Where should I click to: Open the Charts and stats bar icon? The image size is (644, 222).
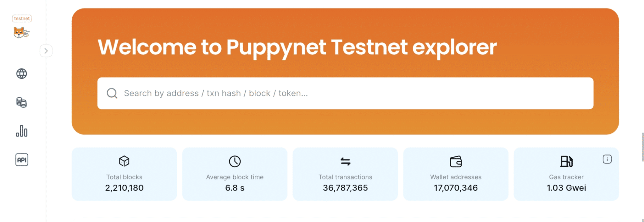22,131
